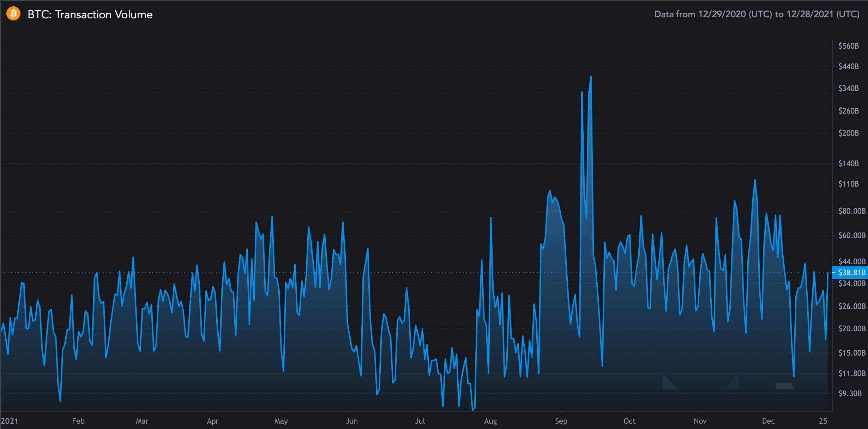Click the Nov marker on the time axis
This screenshot has height=429, width=868.
[700, 421]
